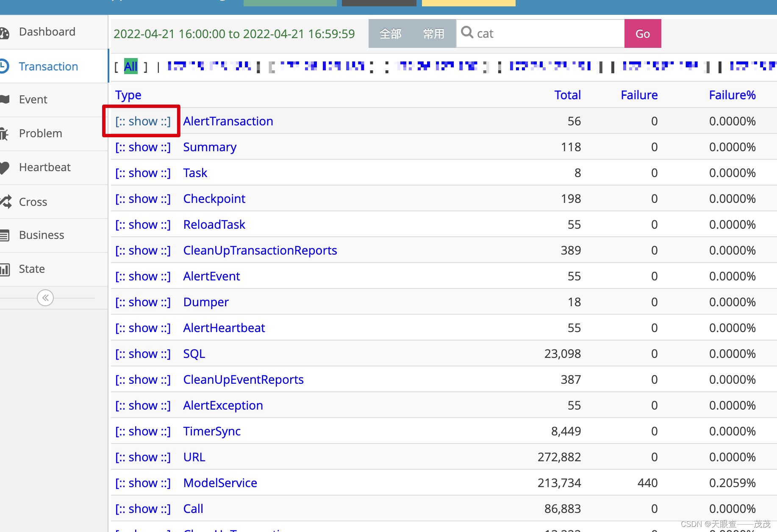The height and width of the screenshot is (532, 777).
Task: Expand show for AlertEvent row
Action: tap(143, 276)
